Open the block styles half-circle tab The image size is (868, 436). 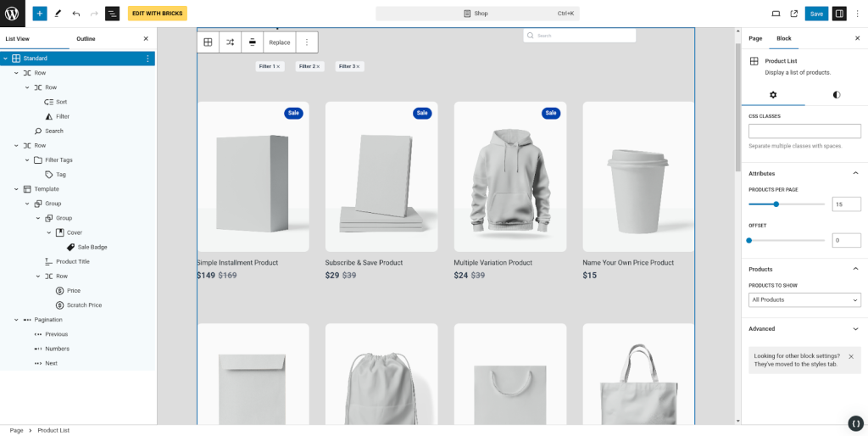(837, 95)
